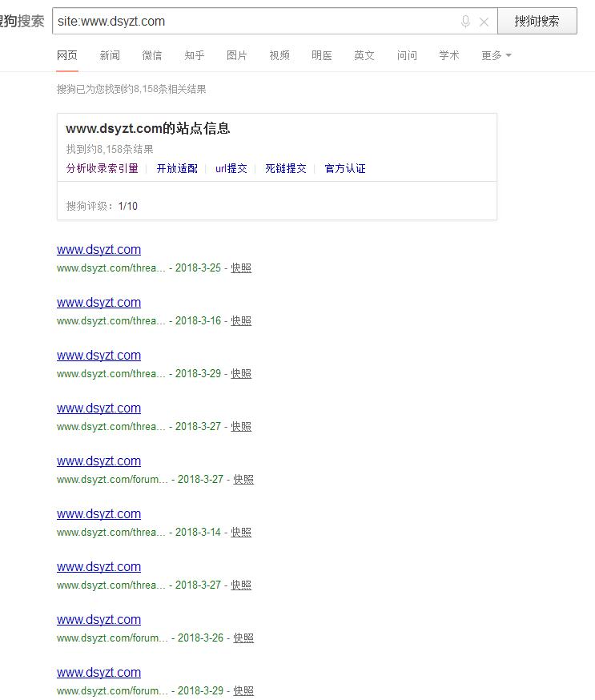Screen dimensions: 595x700
Task: Open result dated 2018-3-16
Action: 98,302
